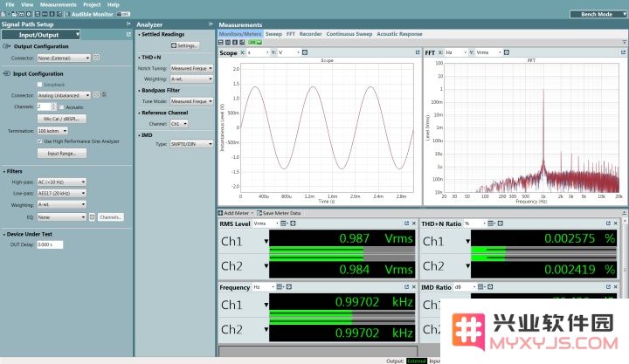Open IMD Ratio meter settings icon

490,287
